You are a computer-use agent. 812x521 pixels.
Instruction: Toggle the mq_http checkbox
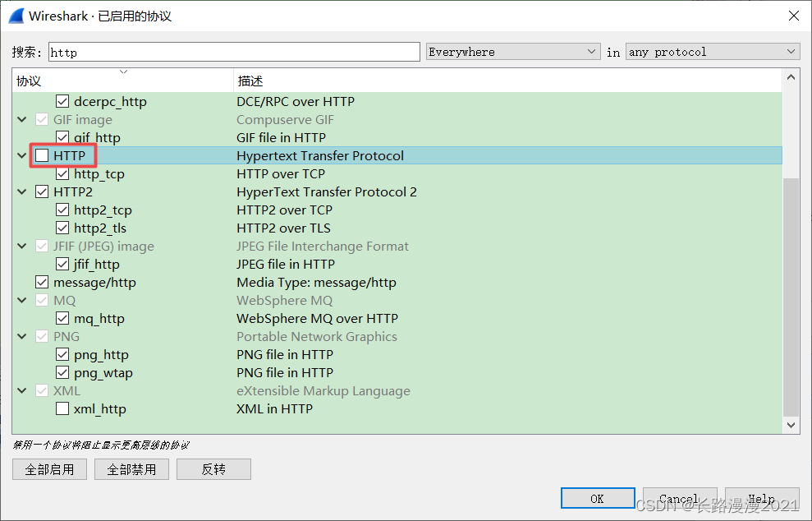click(62, 318)
